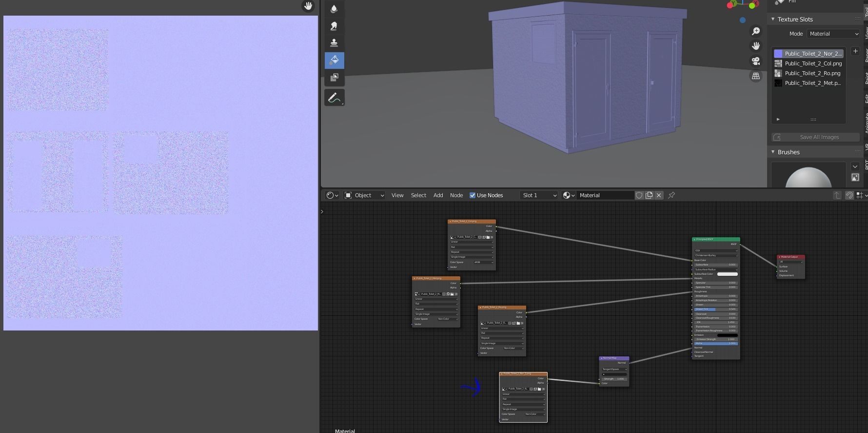Viewport: 868px width, 433px height.
Task: Open Tangent Space dropdown on Normal Map node
Action: tap(614, 369)
